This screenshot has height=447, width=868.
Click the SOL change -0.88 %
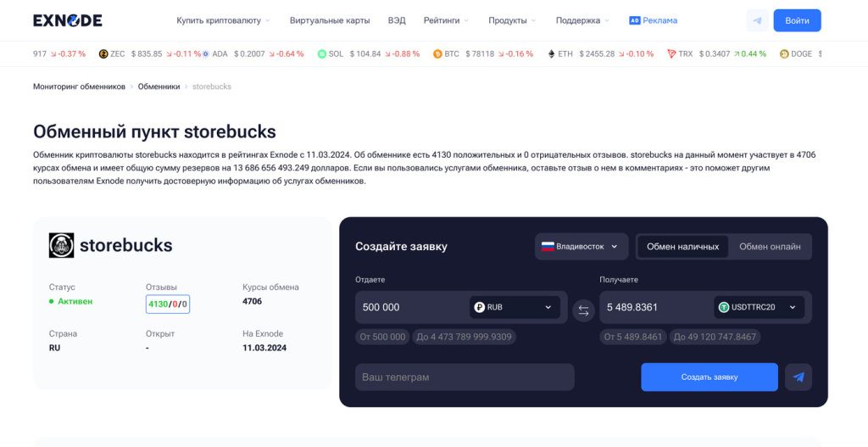(403, 53)
